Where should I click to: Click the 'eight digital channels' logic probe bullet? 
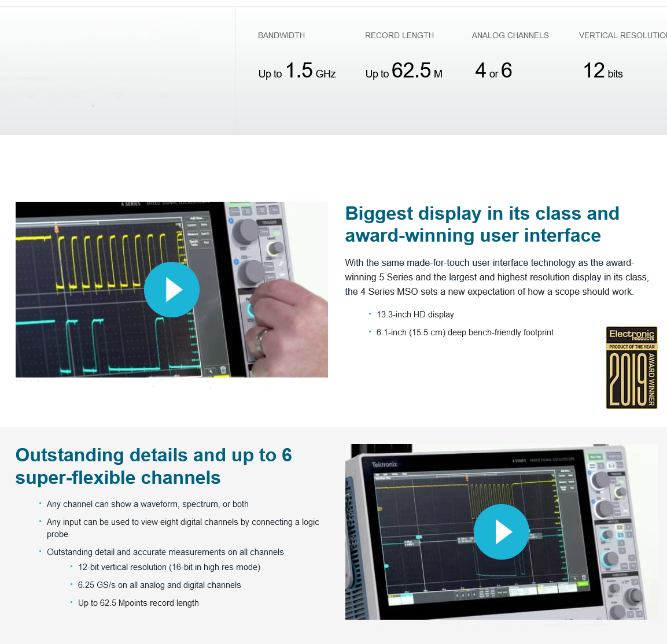point(183,528)
